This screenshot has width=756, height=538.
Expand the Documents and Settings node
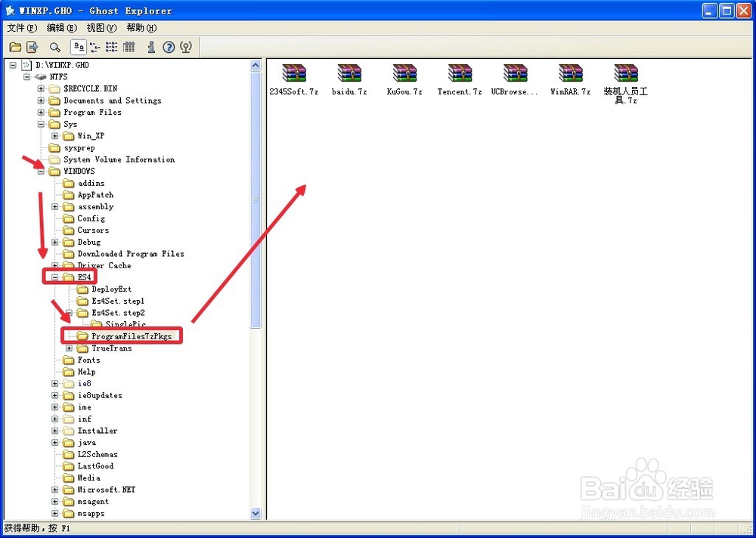click(41, 100)
